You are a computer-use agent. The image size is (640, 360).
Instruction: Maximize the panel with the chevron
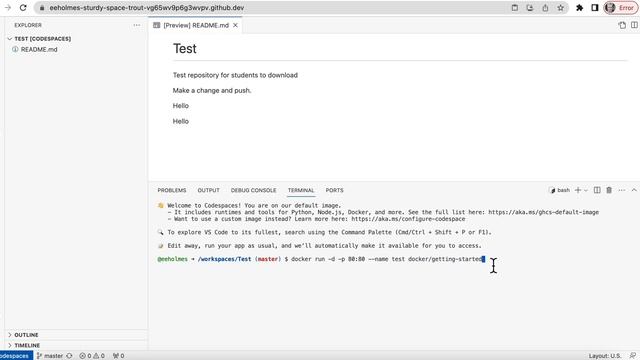pyautogui.click(x=634, y=190)
